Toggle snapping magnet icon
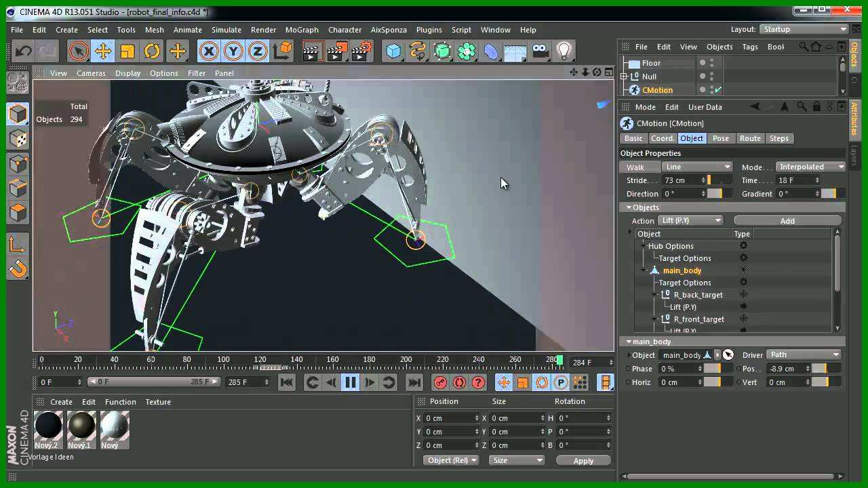The image size is (868, 488). click(18, 269)
